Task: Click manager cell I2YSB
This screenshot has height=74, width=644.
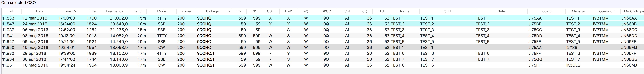Action: click(x=572, y=48)
